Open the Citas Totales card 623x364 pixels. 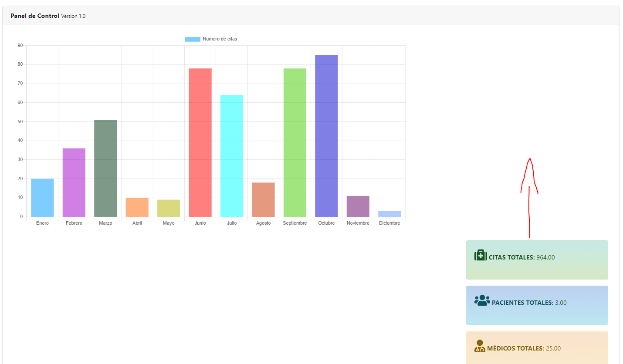coord(537,260)
